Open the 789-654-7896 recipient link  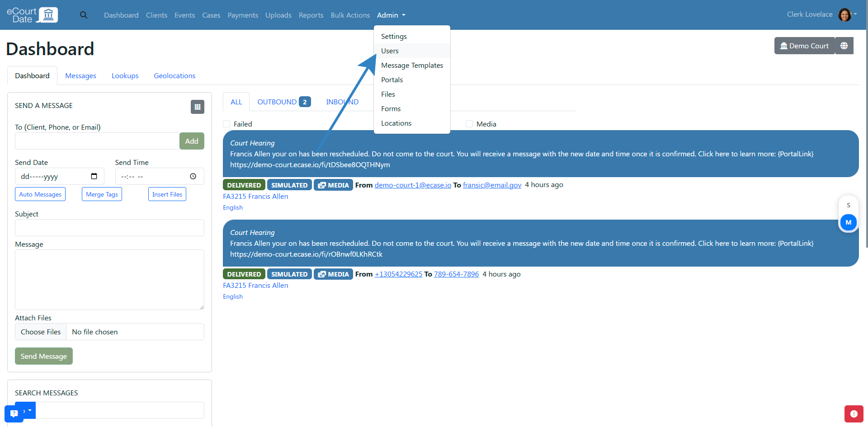coord(456,274)
